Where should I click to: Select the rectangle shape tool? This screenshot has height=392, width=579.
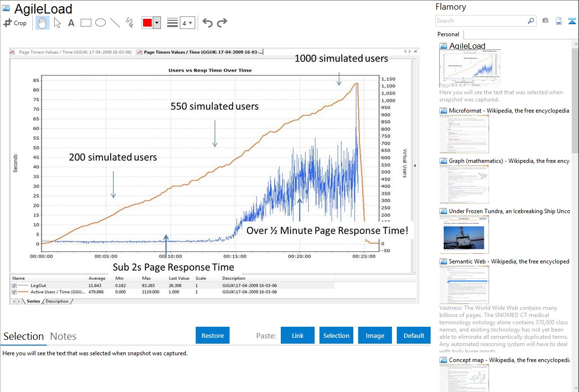click(86, 23)
